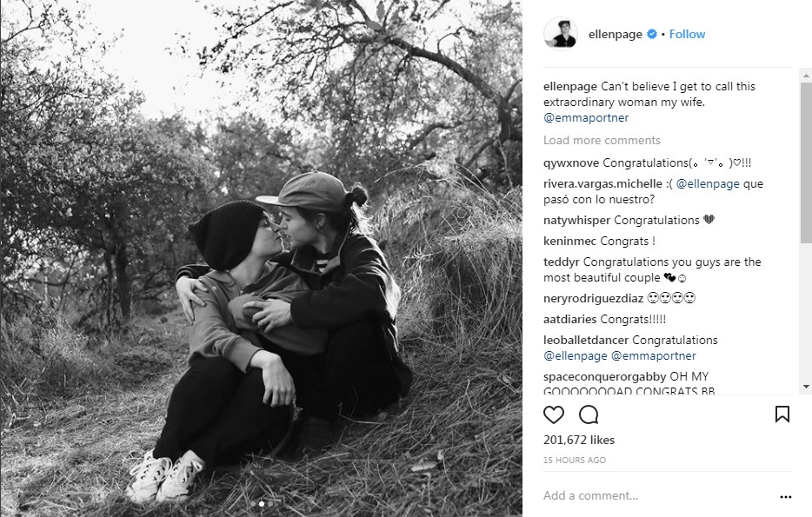Image resolution: width=812 pixels, height=517 pixels.
Task: Load more comments
Action: (602, 140)
